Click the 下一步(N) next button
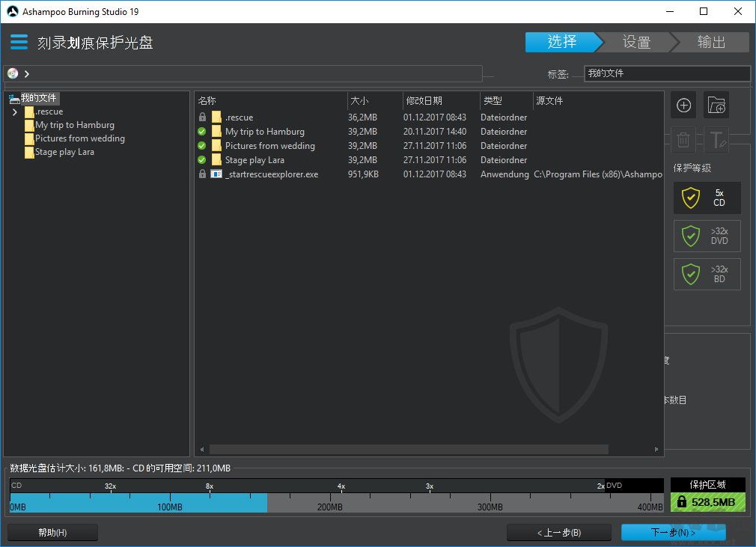Image resolution: width=756 pixels, height=547 pixels. coord(673,533)
